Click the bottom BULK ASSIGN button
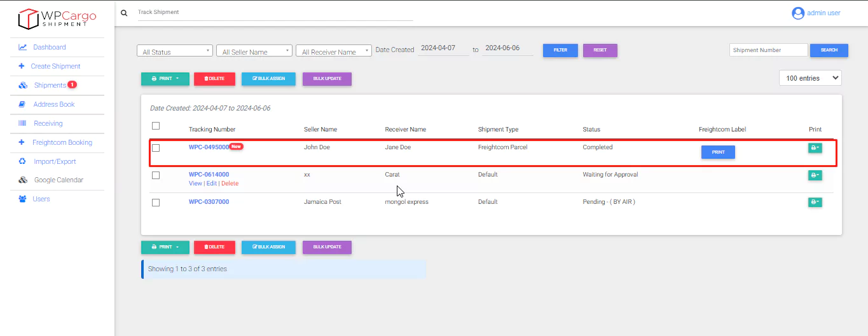The image size is (868, 336). 268,247
